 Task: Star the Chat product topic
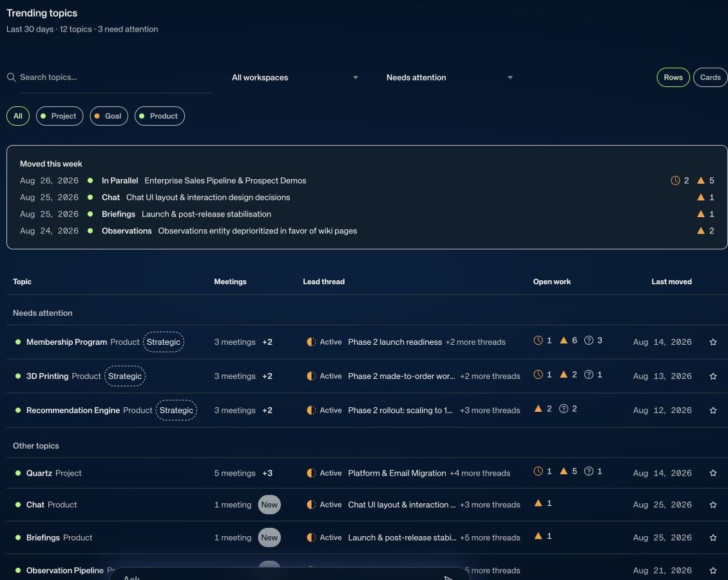(713, 505)
